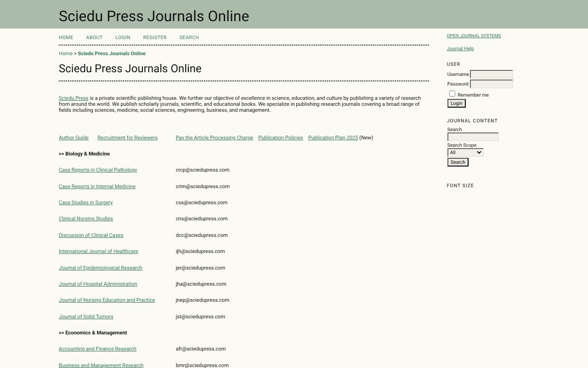Open the ABOUT navigation menu item
Image resolution: width=588 pixels, height=368 pixels.
[94, 37]
